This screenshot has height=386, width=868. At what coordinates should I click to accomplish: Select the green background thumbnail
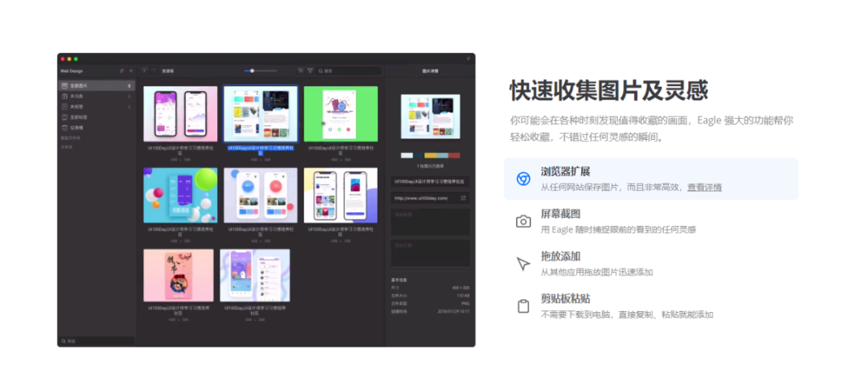(x=341, y=113)
